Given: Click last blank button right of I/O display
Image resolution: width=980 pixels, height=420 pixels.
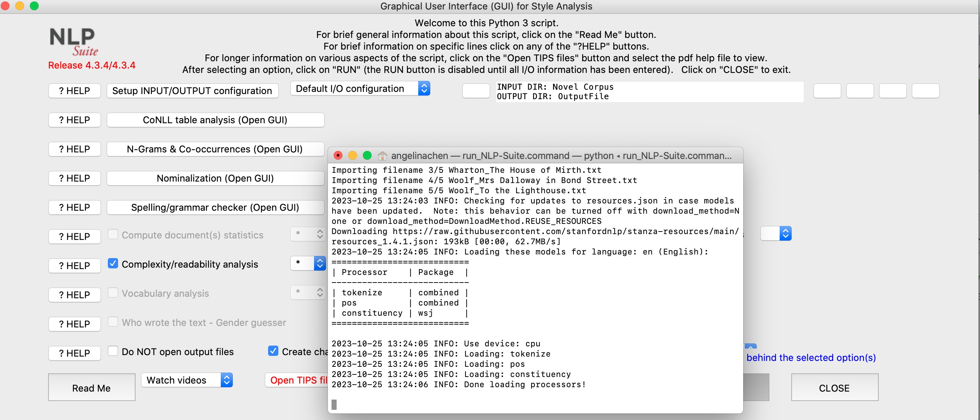Looking at the screenshot, I should [925, 91].
